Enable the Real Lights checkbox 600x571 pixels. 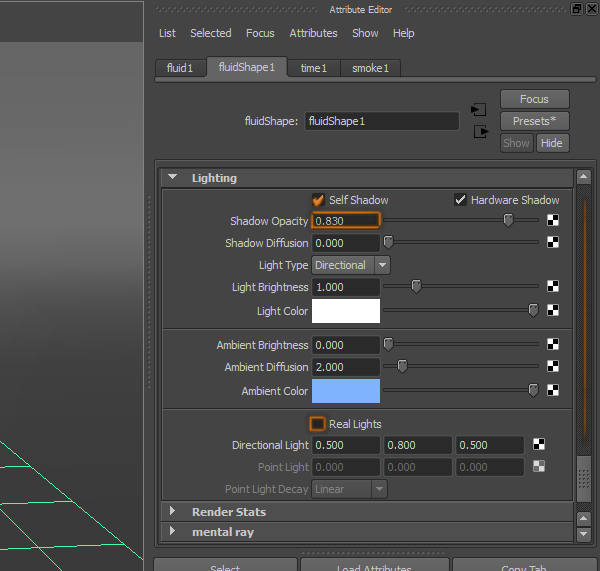tap(318, 424)
